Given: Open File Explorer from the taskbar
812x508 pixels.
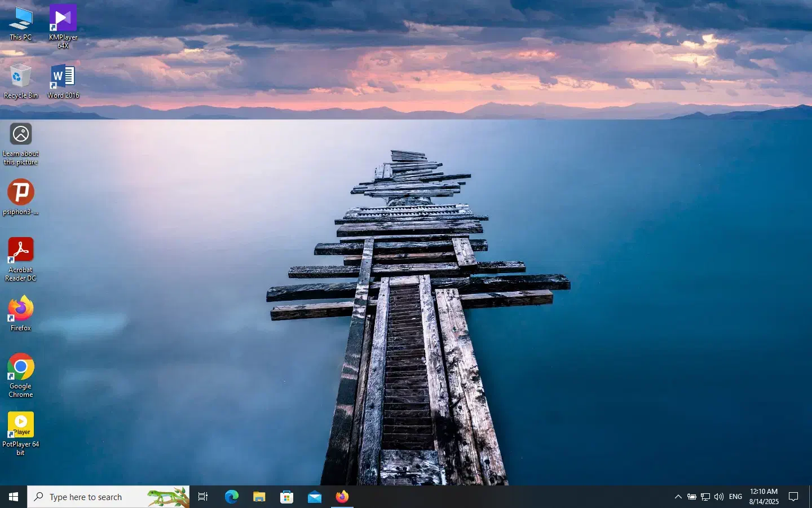Looking at the screenshot, I should 259,497.
